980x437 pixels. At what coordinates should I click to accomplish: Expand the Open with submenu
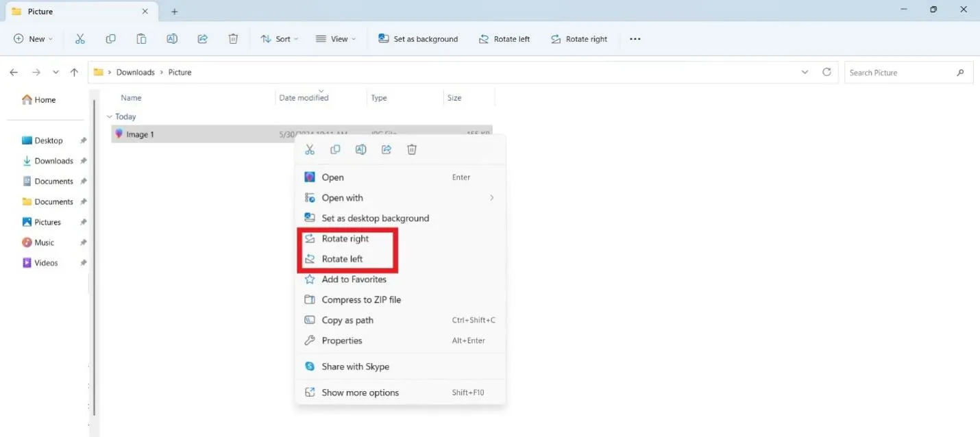[343, 197]
